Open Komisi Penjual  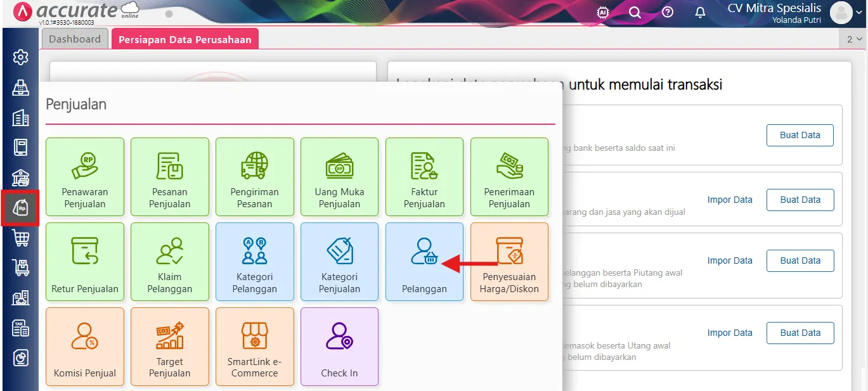84,347
